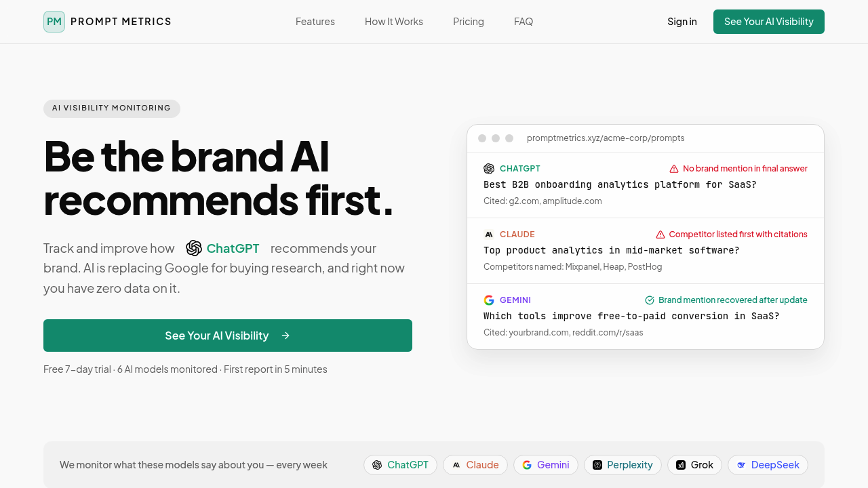Click the arrow icon inside the green CTA
Image resolution: width=868 pixels, height=488 pixels.
click(x=285, y=335)
